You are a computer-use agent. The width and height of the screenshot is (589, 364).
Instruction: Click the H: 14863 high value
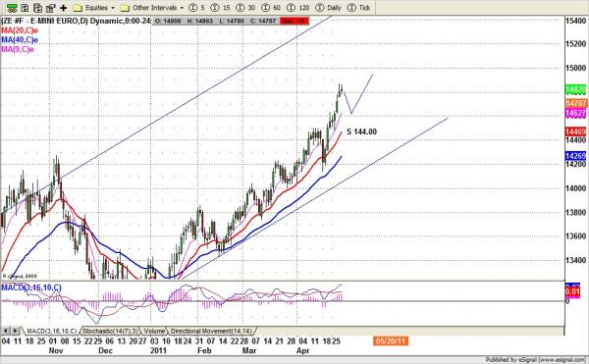(200, 22)
